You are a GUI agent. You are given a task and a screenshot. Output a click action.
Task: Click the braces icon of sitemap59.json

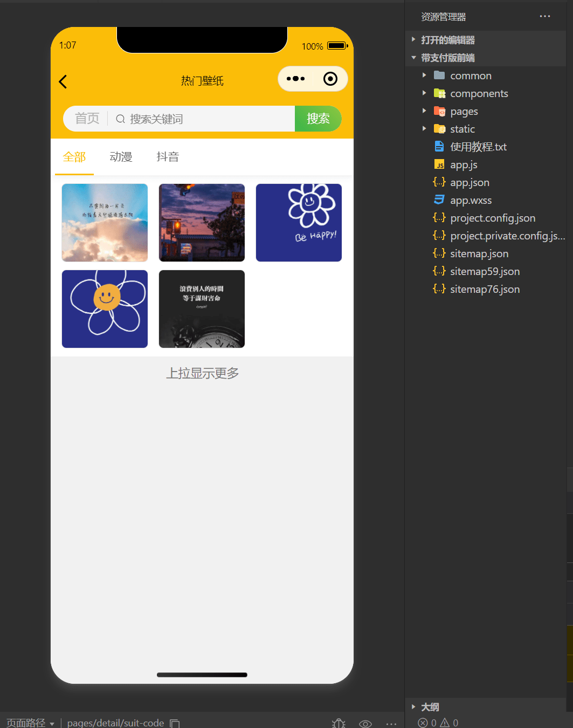(439, 271)
